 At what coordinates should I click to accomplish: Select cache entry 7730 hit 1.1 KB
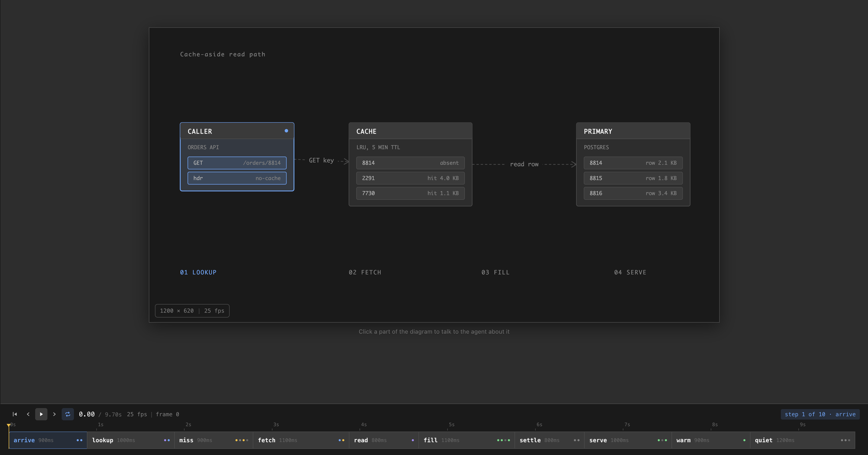coord(410,193)
